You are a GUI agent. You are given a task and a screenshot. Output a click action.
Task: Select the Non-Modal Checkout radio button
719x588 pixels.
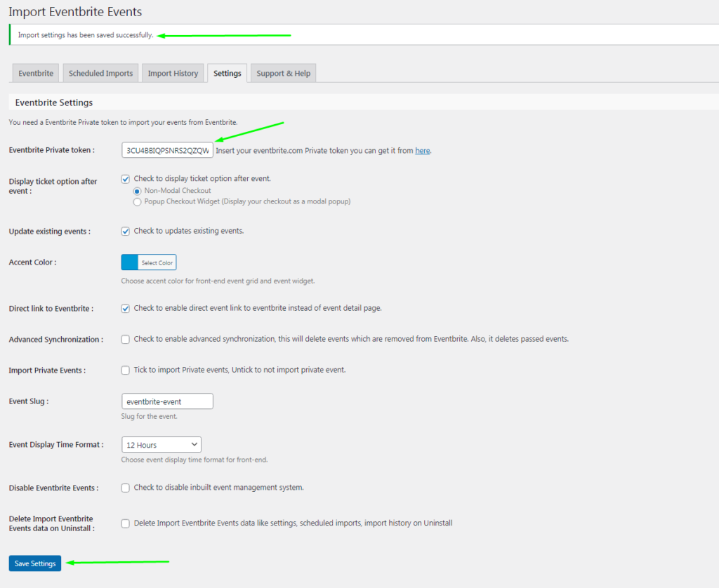138,191
